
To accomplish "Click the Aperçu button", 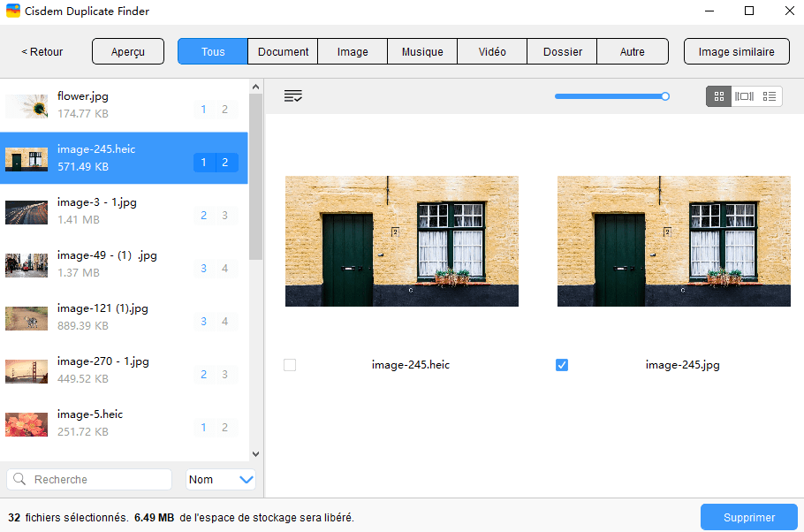I will click(128, 51).
